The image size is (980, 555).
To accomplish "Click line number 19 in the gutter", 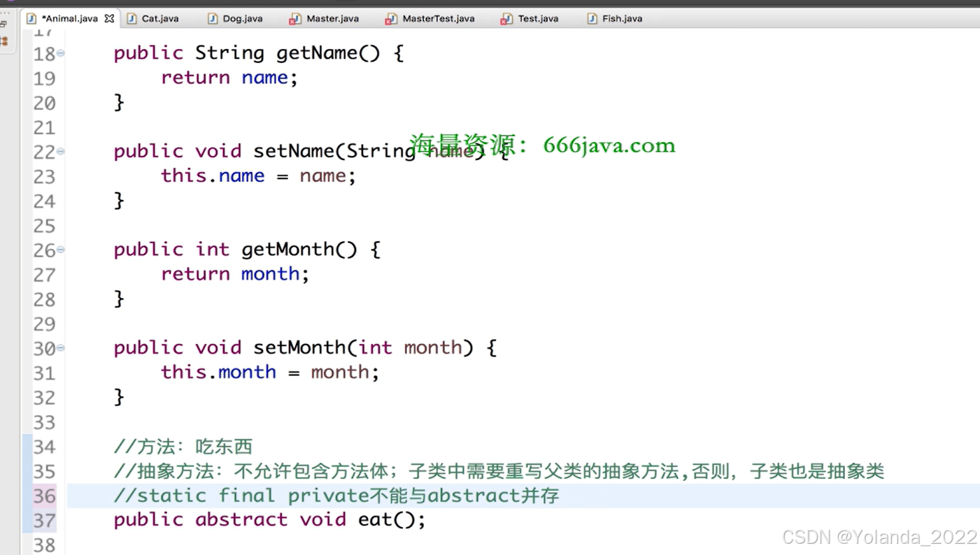I will 44,78.
